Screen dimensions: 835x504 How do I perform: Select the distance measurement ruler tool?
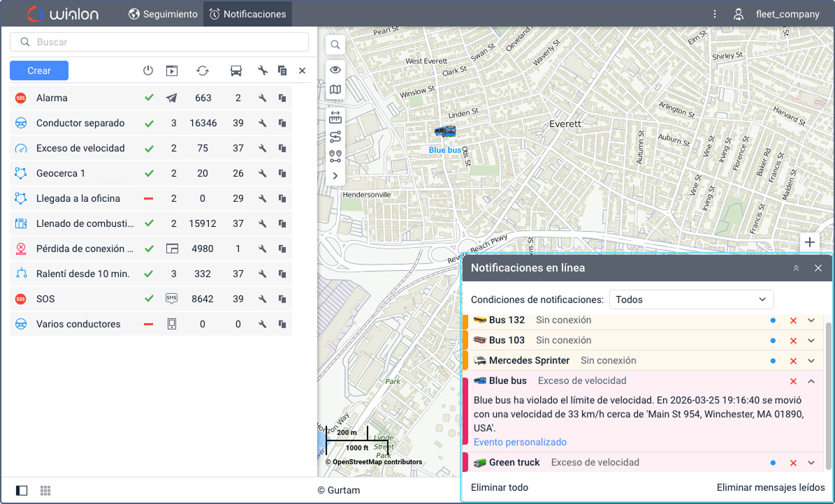coord(335,117)
